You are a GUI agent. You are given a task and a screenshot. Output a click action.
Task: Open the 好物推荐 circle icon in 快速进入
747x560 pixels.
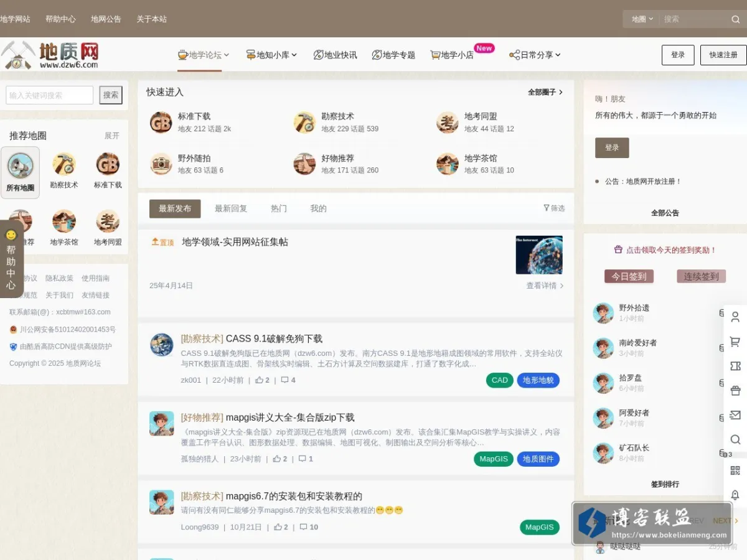[304, 164]
